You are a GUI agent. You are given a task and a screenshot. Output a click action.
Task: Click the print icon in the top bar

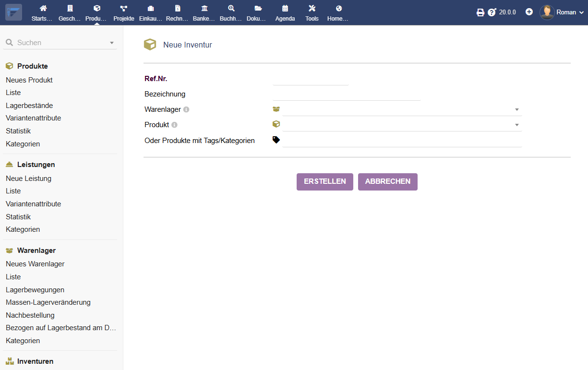tap(480, 12)
